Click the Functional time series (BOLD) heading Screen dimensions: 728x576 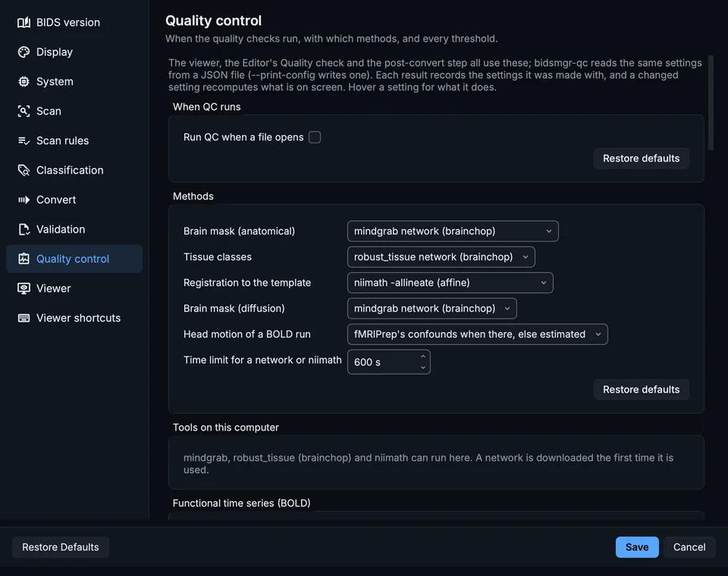(x=241, y=503)
